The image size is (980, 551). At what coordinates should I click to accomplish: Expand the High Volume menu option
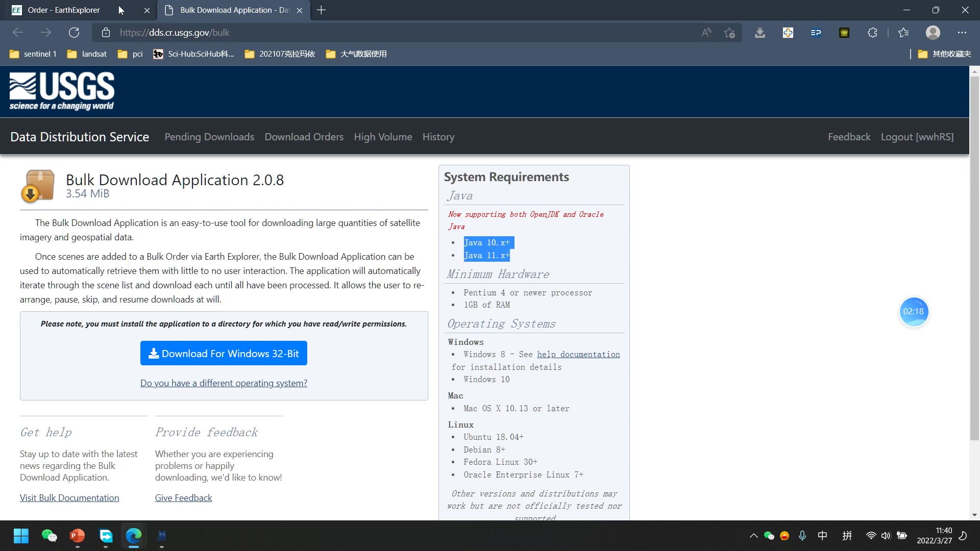coord(383,137)
